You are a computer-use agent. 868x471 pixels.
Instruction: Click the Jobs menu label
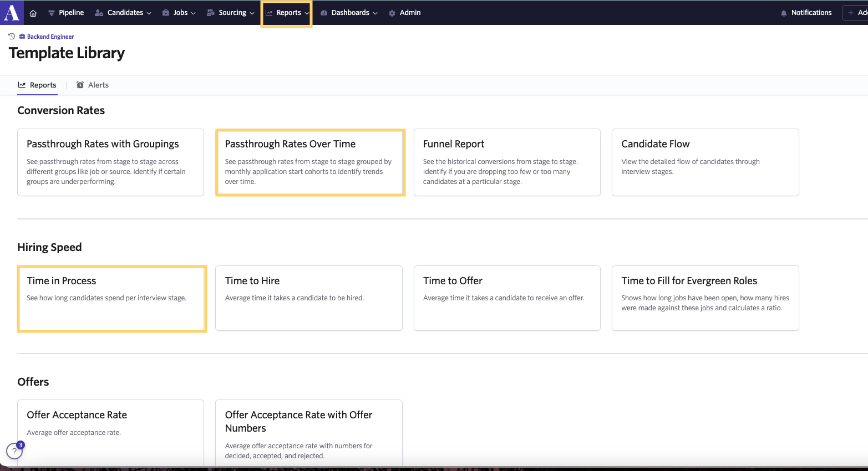coord(181,13)
